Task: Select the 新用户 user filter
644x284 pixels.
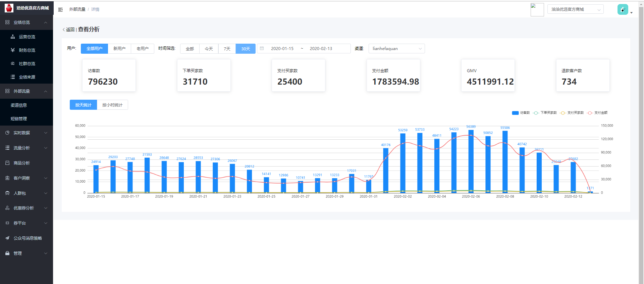Action: point(119,49)
